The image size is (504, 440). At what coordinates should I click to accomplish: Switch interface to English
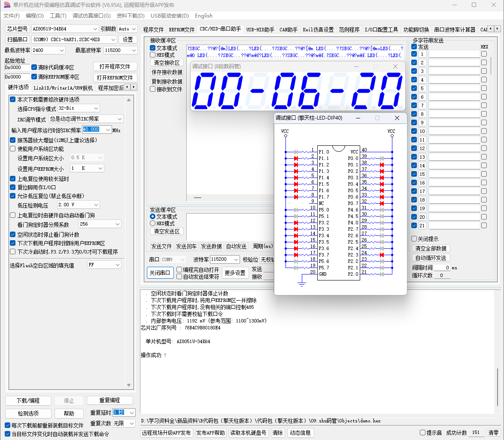coord(203,16)
